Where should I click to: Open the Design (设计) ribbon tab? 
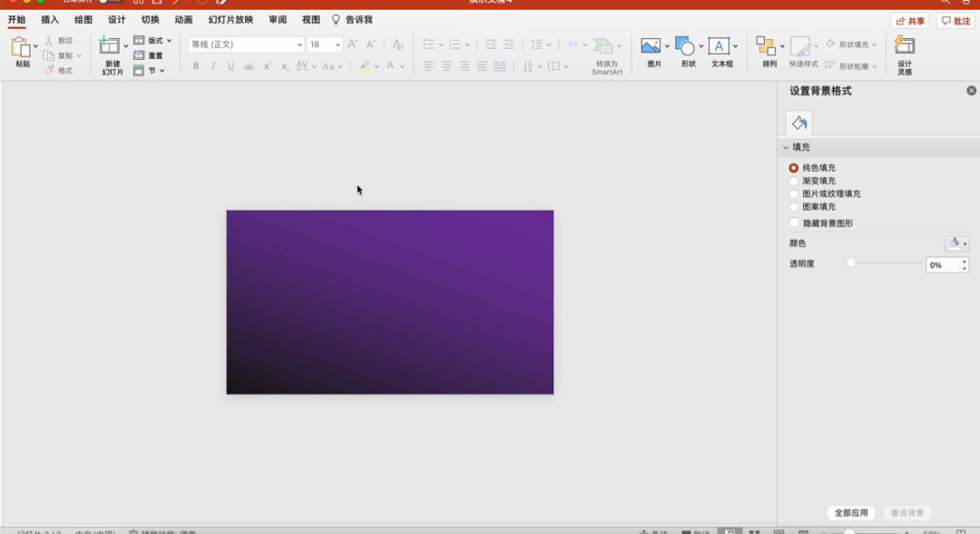pos(117,20)
